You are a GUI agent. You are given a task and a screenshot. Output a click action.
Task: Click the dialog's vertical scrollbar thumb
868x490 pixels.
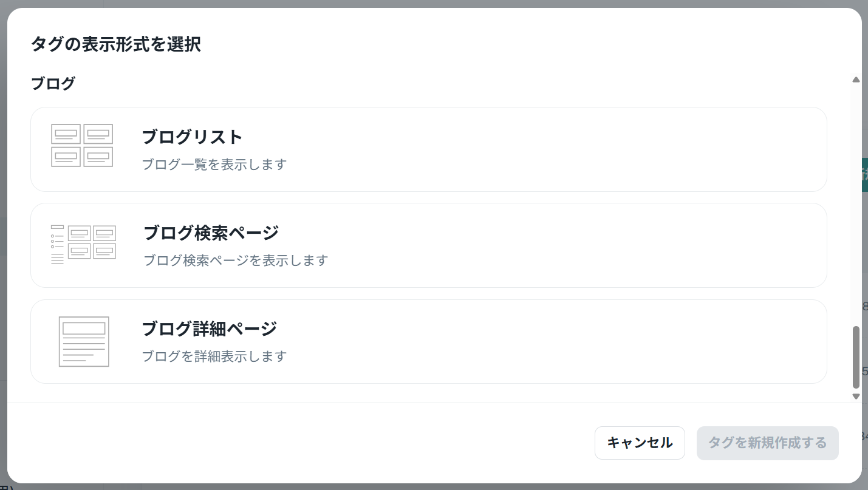(856, 357)
